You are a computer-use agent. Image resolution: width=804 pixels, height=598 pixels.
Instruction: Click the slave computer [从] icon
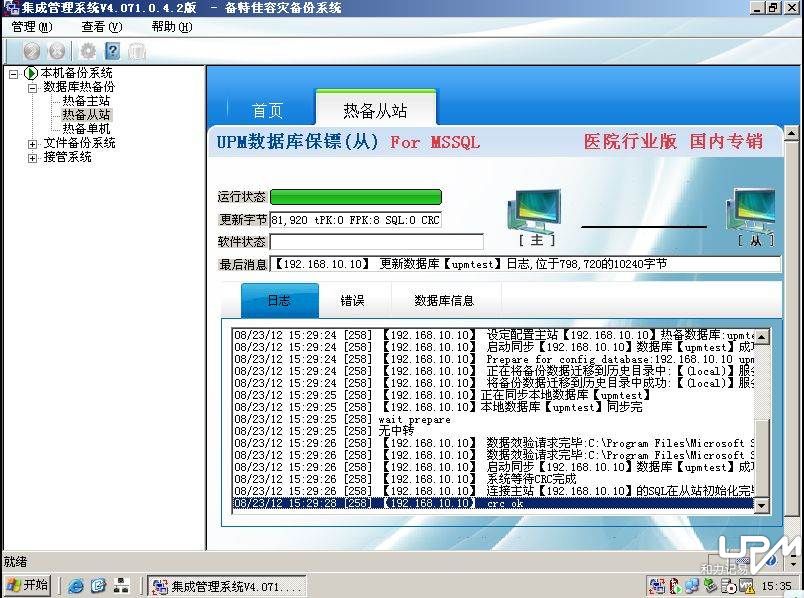pos(752,211)
